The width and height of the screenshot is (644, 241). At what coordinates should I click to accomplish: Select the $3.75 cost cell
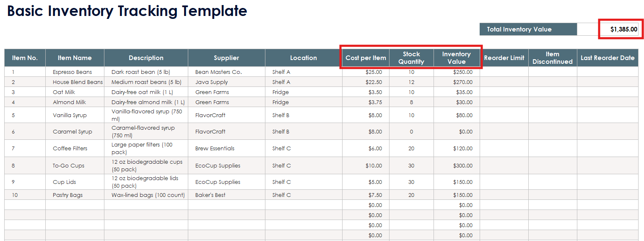tap(366, 102)
